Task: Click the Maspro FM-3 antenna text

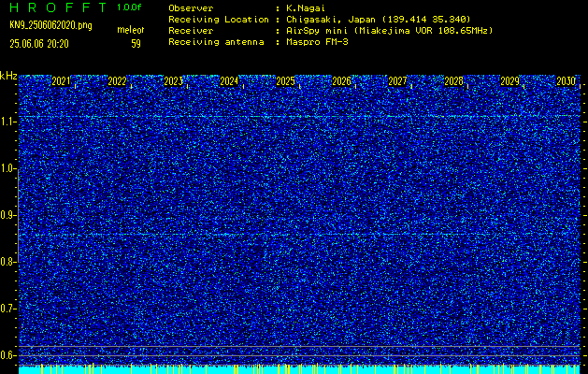Action: [317, 42]
